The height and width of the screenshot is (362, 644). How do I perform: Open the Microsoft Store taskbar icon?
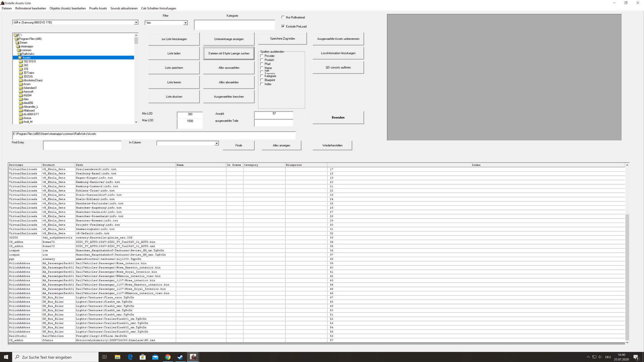[143, 357]
